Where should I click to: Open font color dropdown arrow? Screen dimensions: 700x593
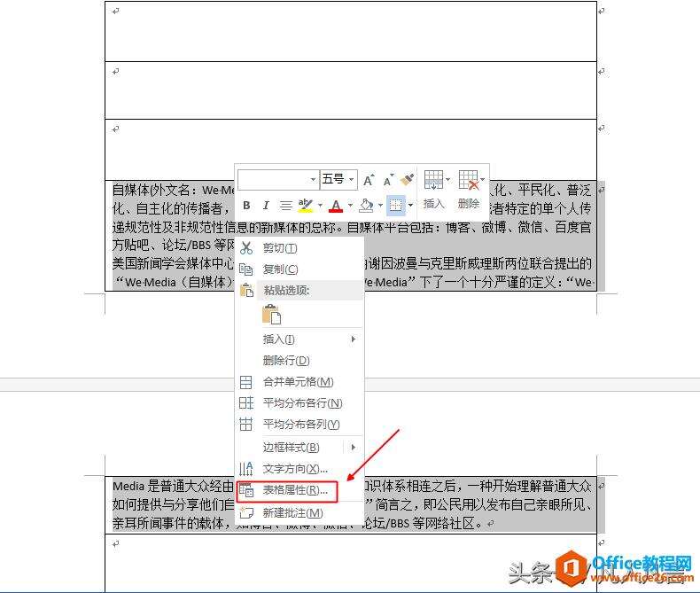pos(351,206)
